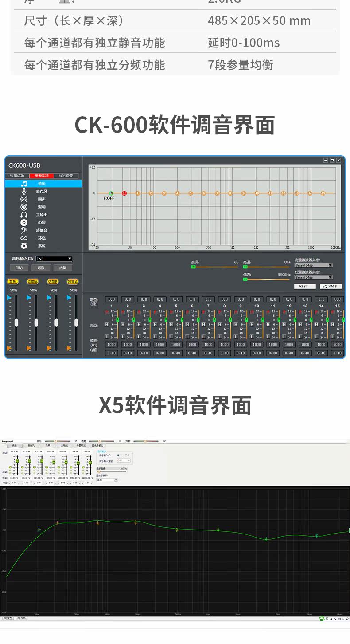This screenshot has height=644, width=350.
Task: Select orange EQ node 2 on CK600 graph
Action: click(x=151, y=193)
